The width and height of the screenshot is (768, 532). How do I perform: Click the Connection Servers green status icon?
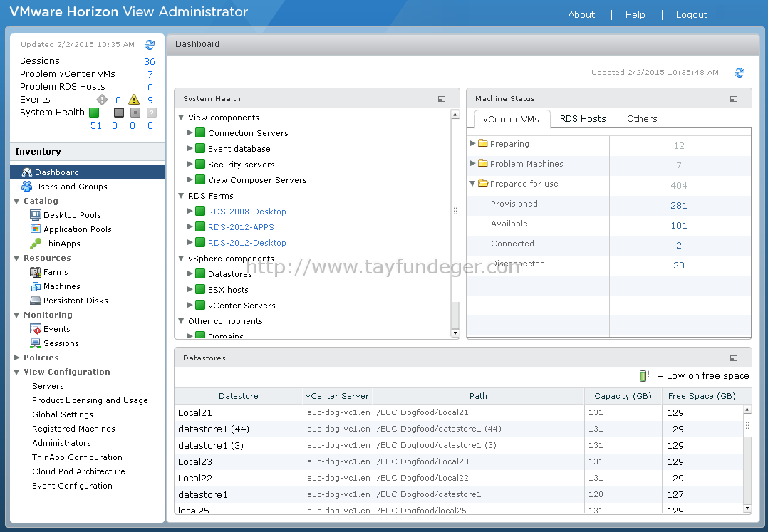tap(199, 132)
